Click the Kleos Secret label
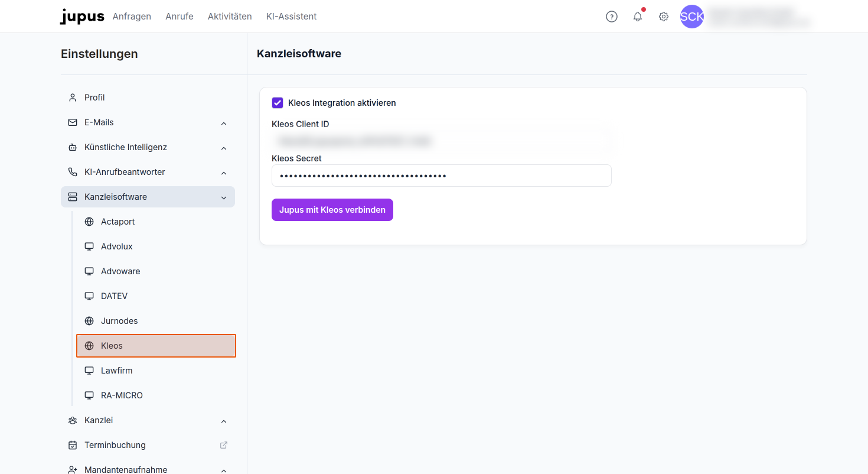The image size is (868, 474). pyautogui.click(x=296, y=158)
